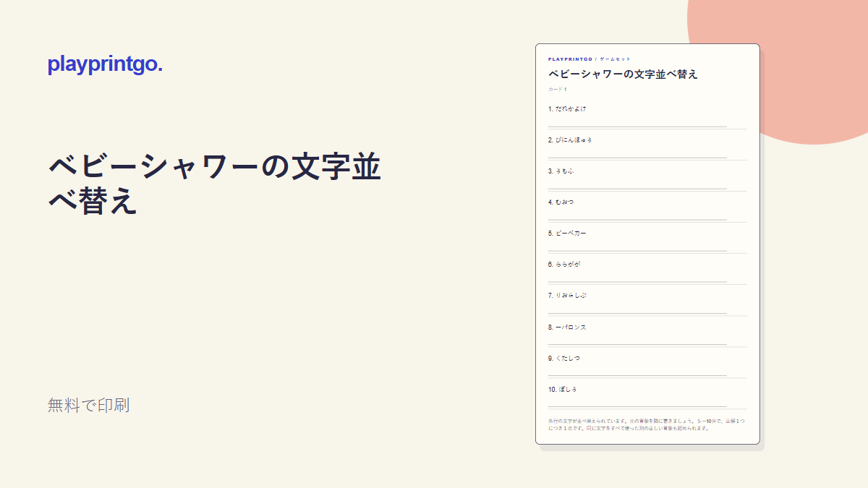
Task: Select puzzle item 5. ビーベカー
Action: [x=568, y=233]
